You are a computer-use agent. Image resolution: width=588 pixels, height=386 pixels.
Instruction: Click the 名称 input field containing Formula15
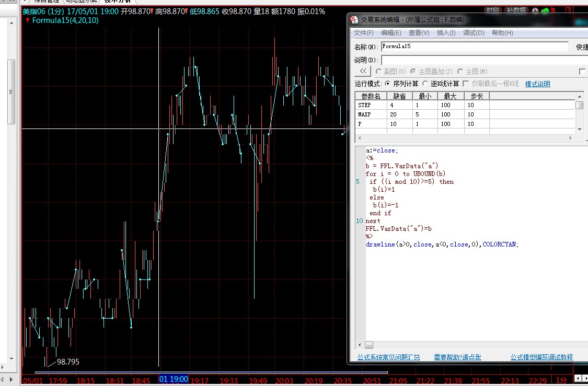click(475, 46)
